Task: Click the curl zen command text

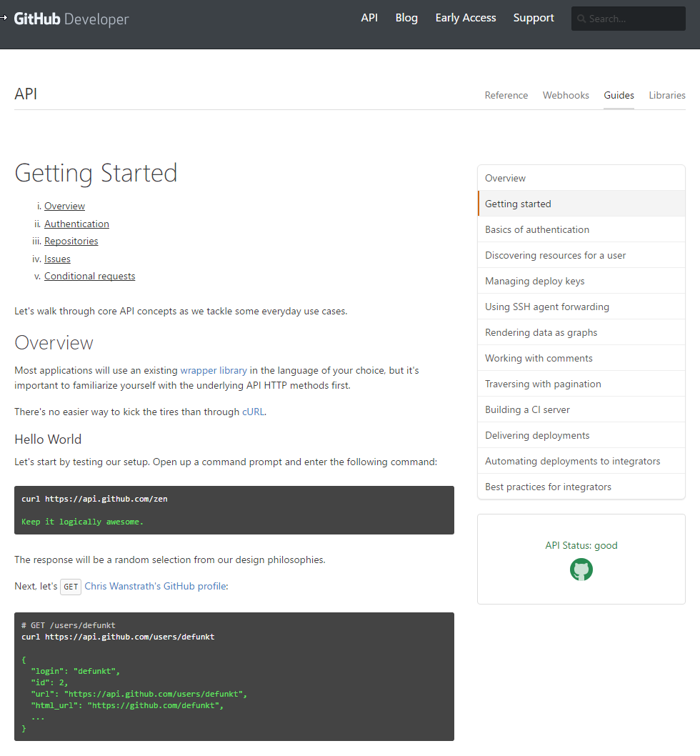Action: coord(94,499)
